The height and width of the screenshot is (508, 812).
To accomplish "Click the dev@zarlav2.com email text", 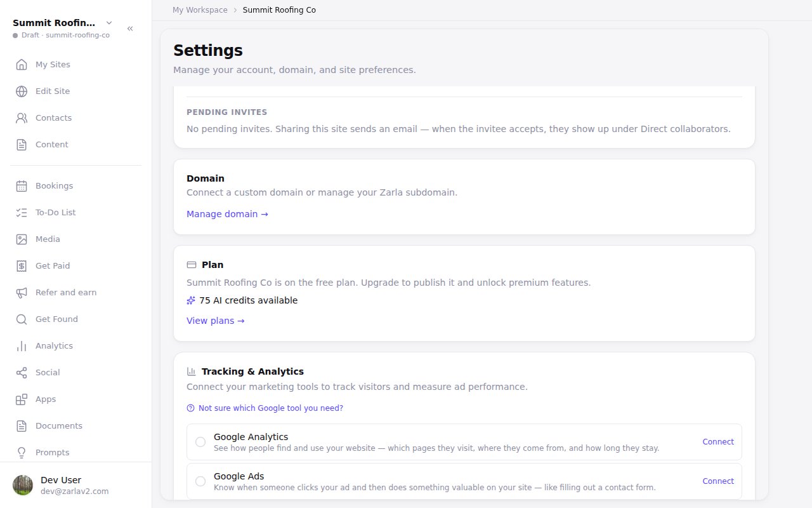I will [75, 491].
